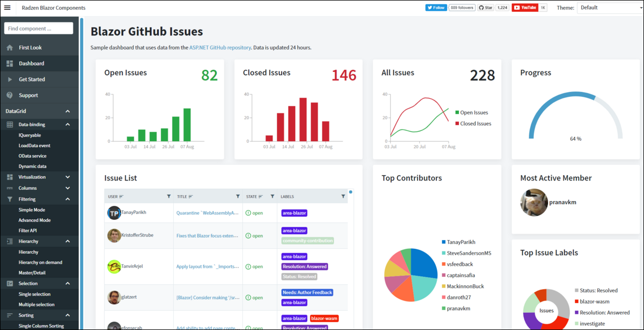Collapse the Selection submenu

coord(68,283)
